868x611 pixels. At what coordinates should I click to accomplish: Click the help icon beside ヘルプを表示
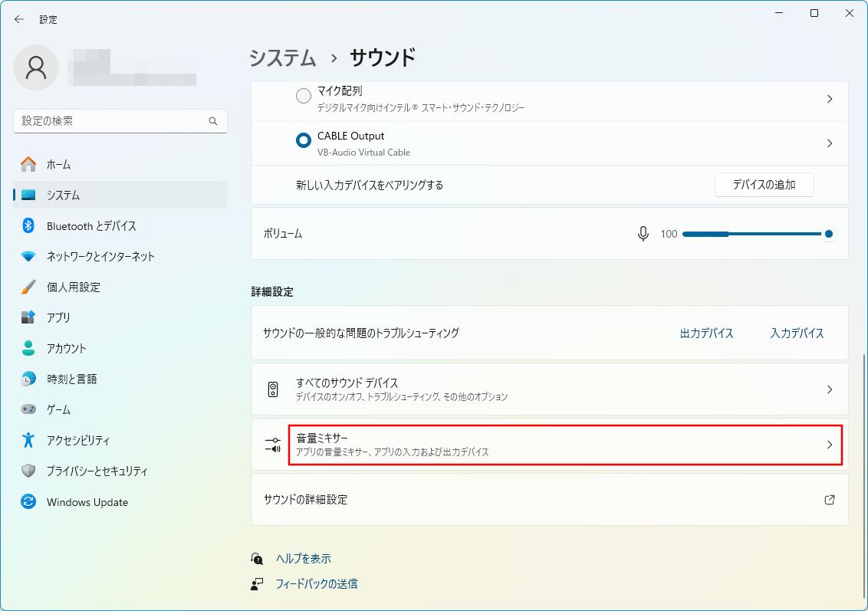[257, 558]
